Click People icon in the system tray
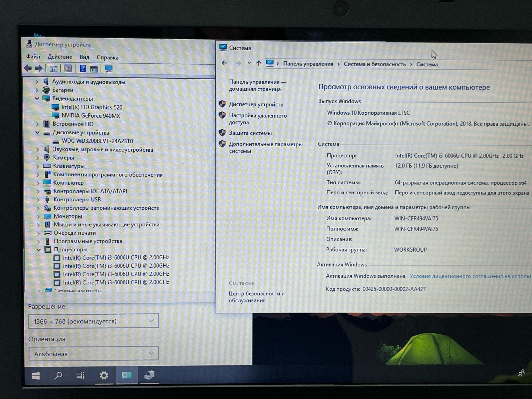 coord(522,373)
